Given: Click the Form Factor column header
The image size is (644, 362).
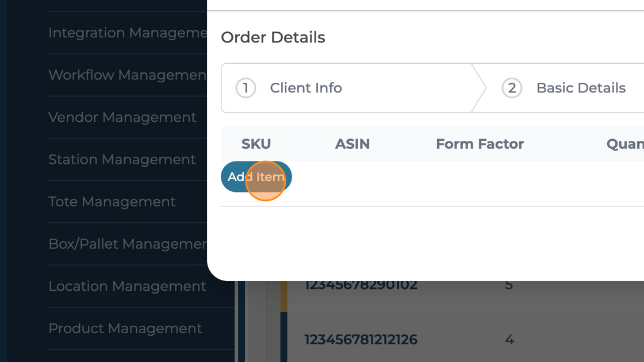Looking at the screenshot, I should point(480,144).
